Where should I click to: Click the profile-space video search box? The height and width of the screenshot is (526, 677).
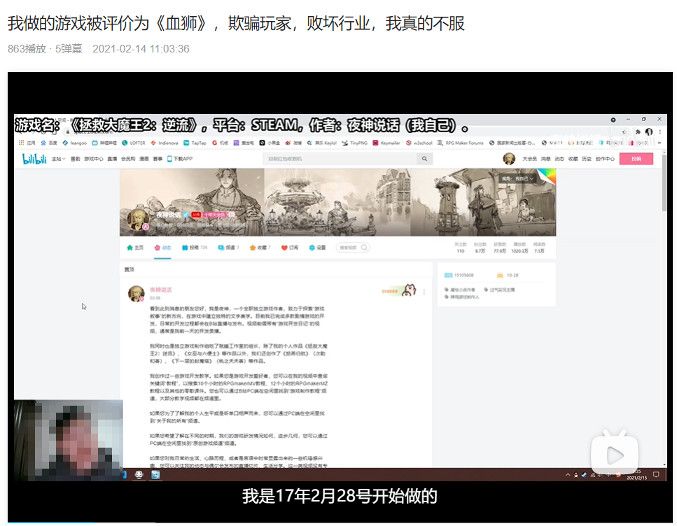click(x=352, y=247)
